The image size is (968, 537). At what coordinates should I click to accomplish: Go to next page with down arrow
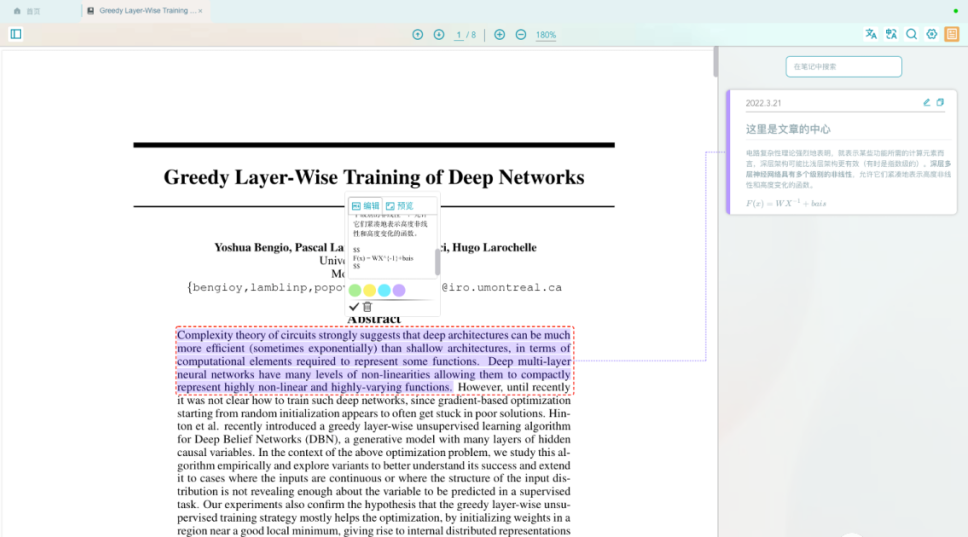pyautogui.click(x=439, y=35)
